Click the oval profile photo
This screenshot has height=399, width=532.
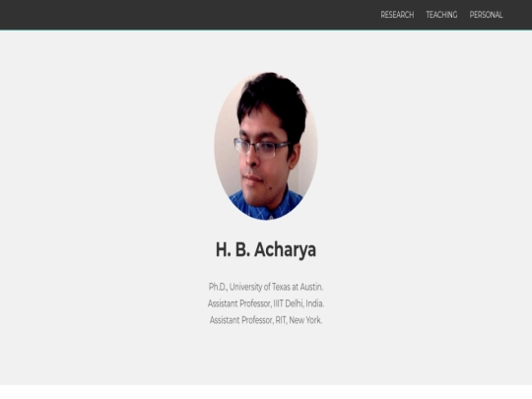pyautogui.click(x=266, y=146)
